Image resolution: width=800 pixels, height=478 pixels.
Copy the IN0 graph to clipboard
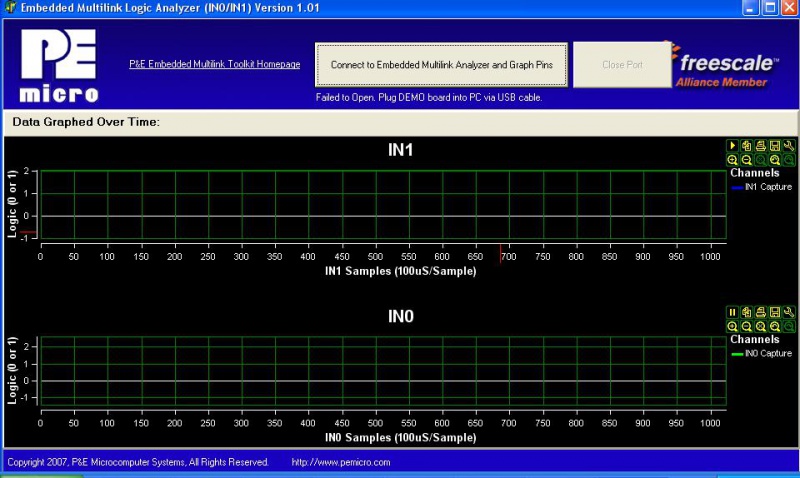(747, 313)
